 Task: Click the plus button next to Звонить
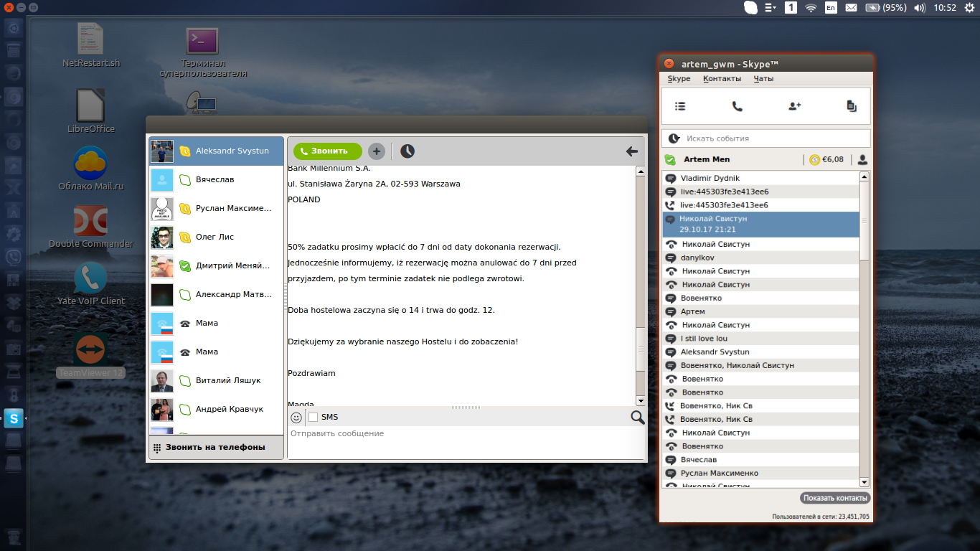click(x=377, y=151)
